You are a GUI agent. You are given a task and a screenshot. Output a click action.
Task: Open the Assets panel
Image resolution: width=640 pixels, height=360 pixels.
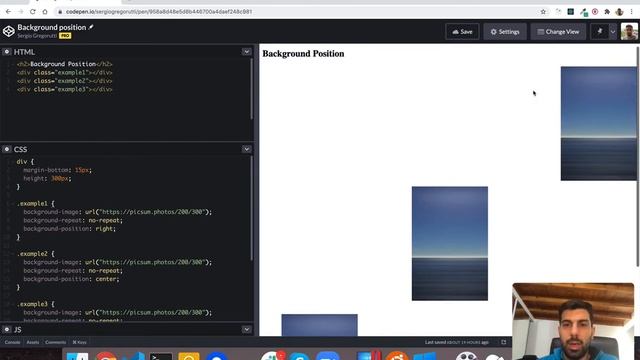(33, 342)
